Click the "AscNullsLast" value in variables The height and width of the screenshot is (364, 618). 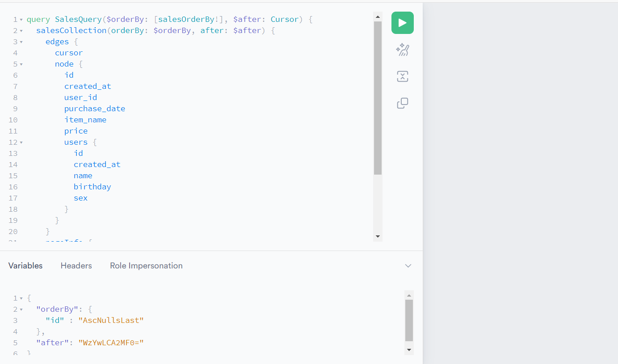click(x=111, y=320)
